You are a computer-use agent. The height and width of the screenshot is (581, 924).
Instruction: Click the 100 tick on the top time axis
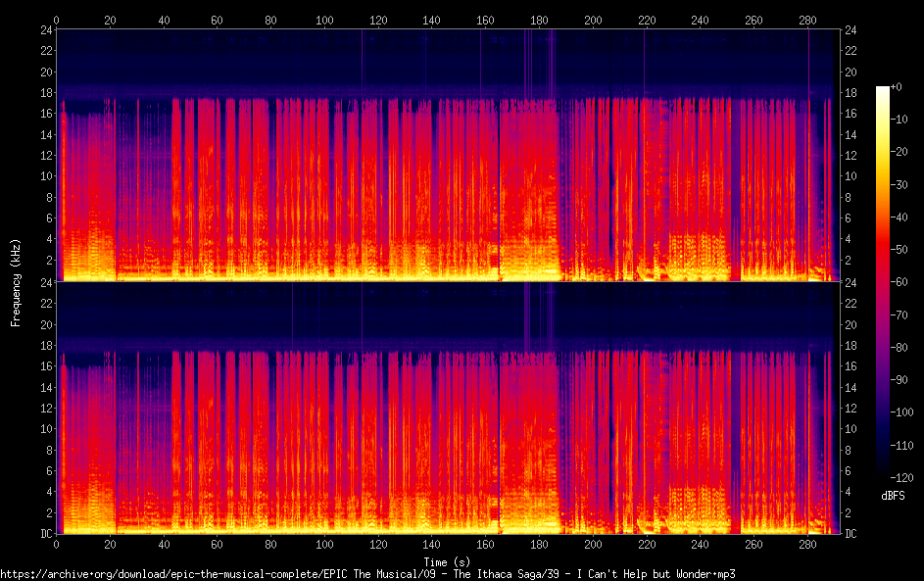324,19
